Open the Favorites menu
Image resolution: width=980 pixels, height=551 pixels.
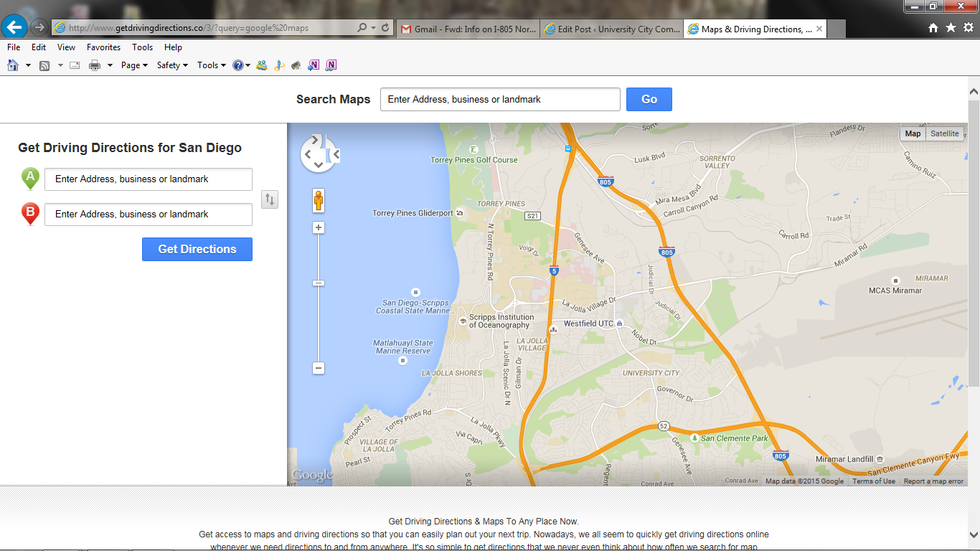point(103,47)
